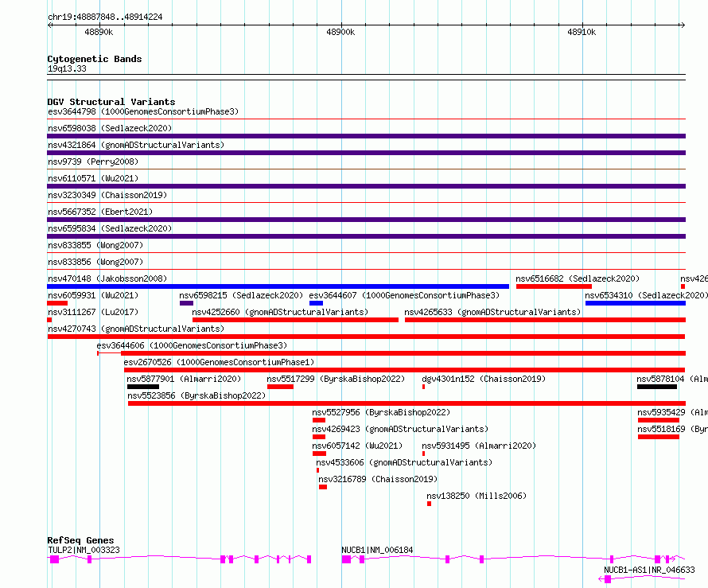Click the nsv4265633 gnomAD variant bar
This screenshot has width=708, height=588.
click(x=546, y=320)
